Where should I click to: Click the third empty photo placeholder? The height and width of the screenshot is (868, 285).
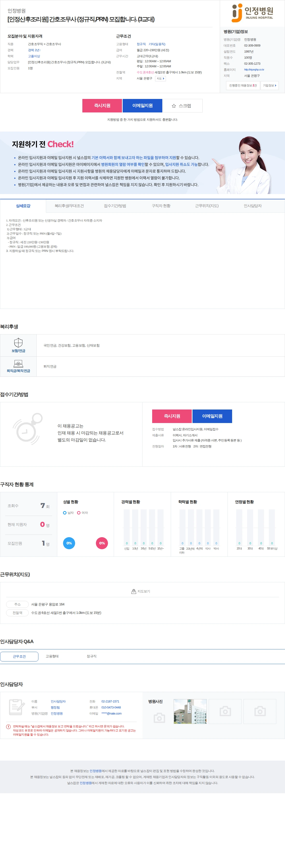tap(260, 711)
